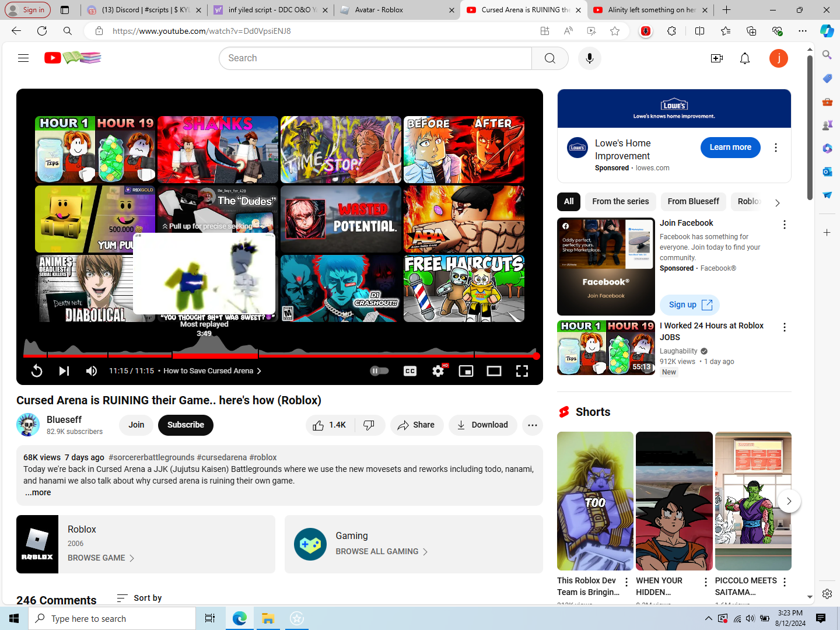Toggle autoplay switch in player
The image size is (840, 630).
point(380,371)
